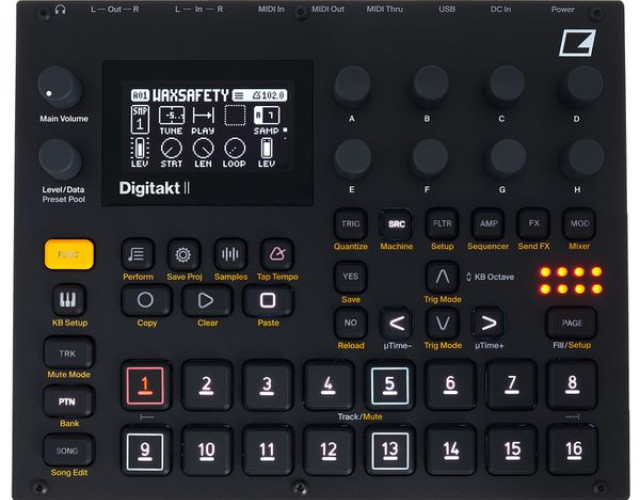Click the LOOP dial on screen
Viewport: 640px width, 500px height.
pos(235,148)
